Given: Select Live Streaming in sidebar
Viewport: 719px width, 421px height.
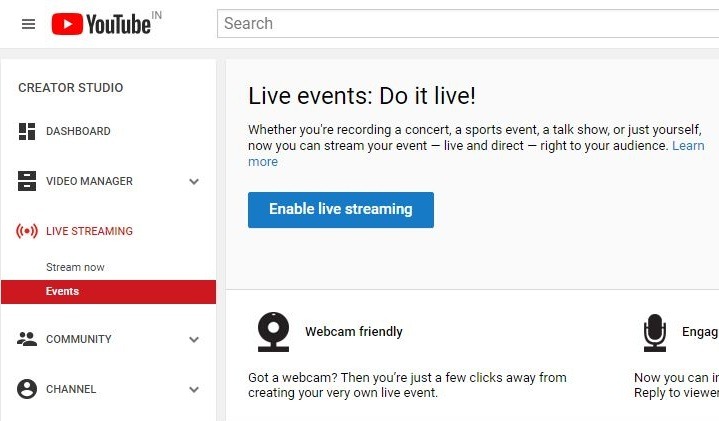Looking at the screenshot, I should [x=89, y=231].
